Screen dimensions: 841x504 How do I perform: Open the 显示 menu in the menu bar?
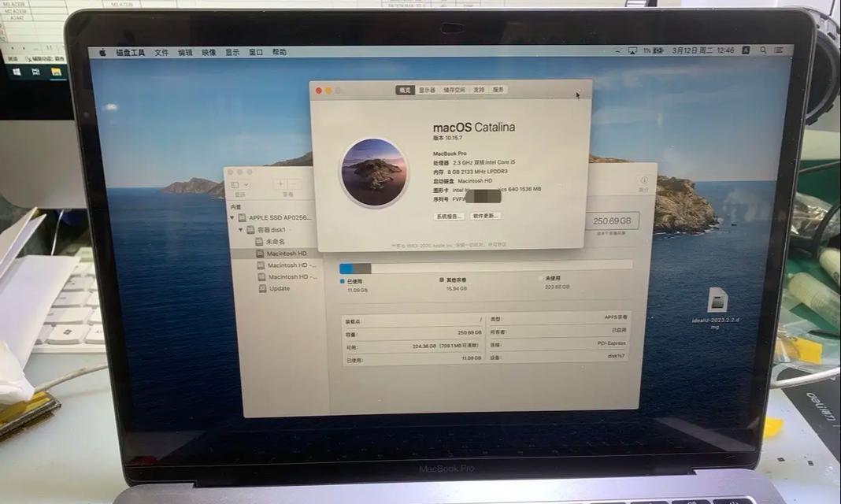(232, 53)
